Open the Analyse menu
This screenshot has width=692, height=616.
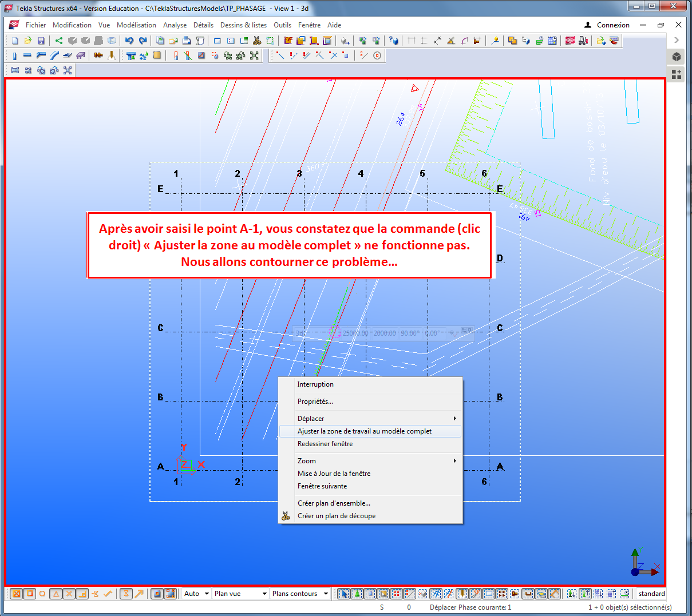[175, 25]
